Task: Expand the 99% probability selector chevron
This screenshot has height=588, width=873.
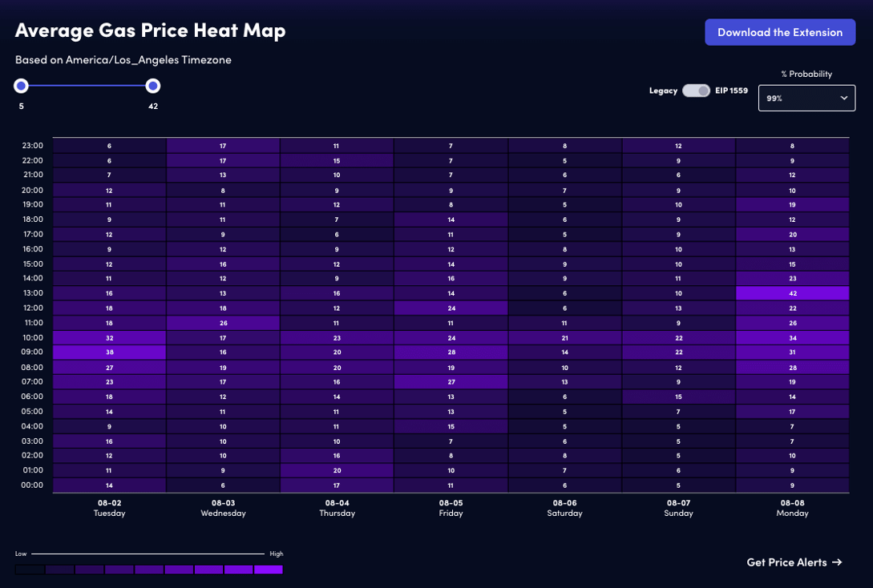Action: [844, 98]
